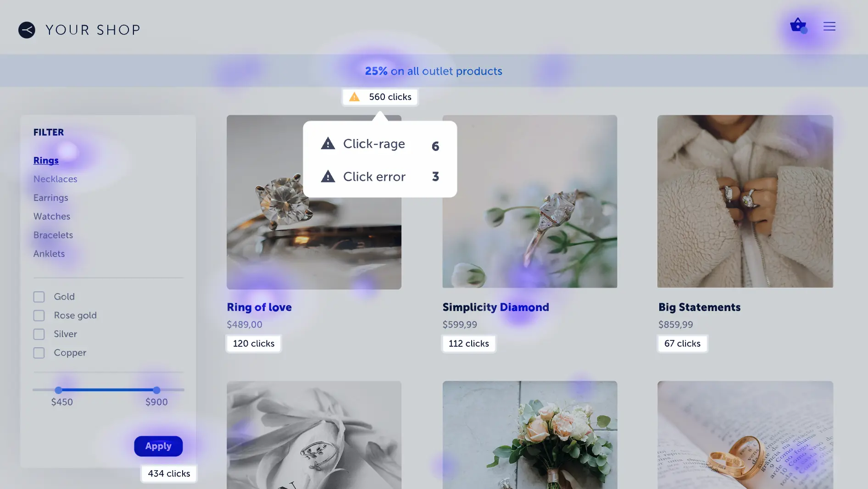Open the hamburger menu icon
The width and height of the screenshot is (868, 489).
(x=829, y=26)
